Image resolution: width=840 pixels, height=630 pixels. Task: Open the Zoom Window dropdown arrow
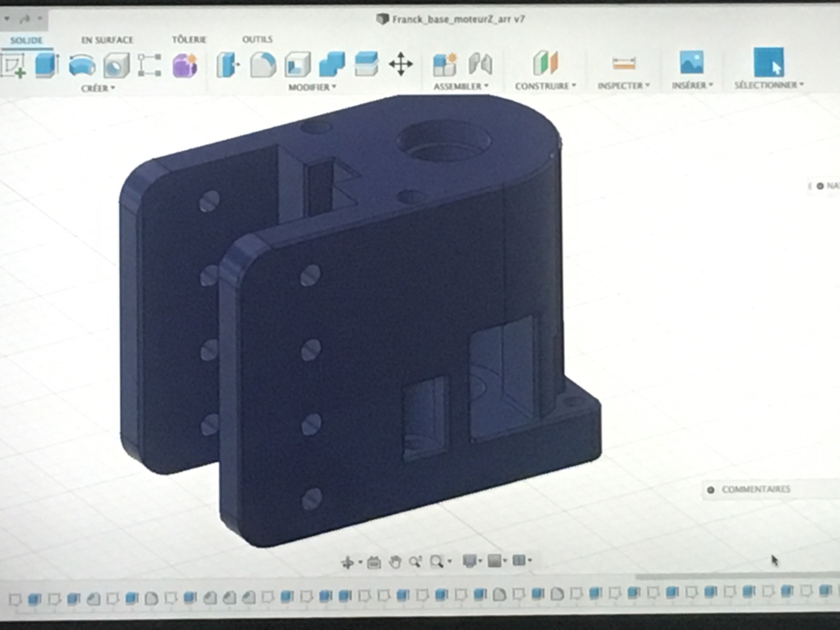click(450, 561)
